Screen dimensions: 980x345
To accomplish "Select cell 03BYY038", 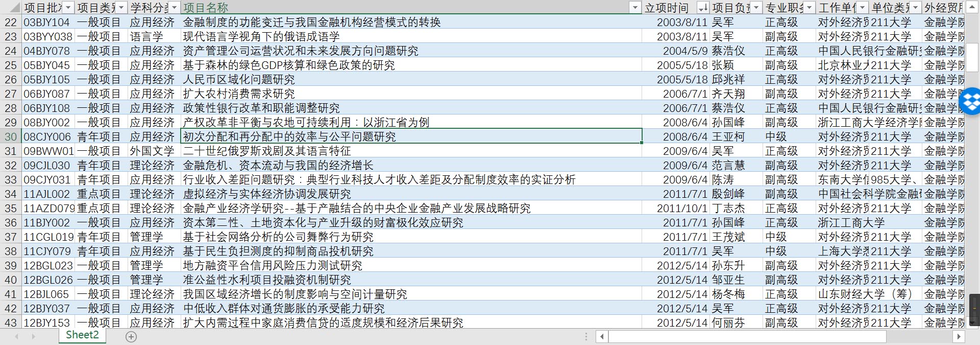I will click(47, 36).
